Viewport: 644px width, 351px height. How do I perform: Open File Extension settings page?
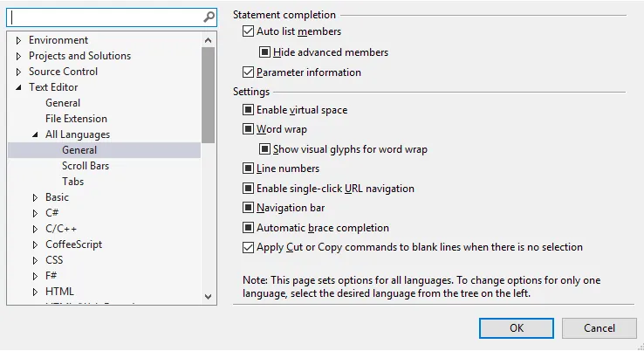[x=76, y=119]
